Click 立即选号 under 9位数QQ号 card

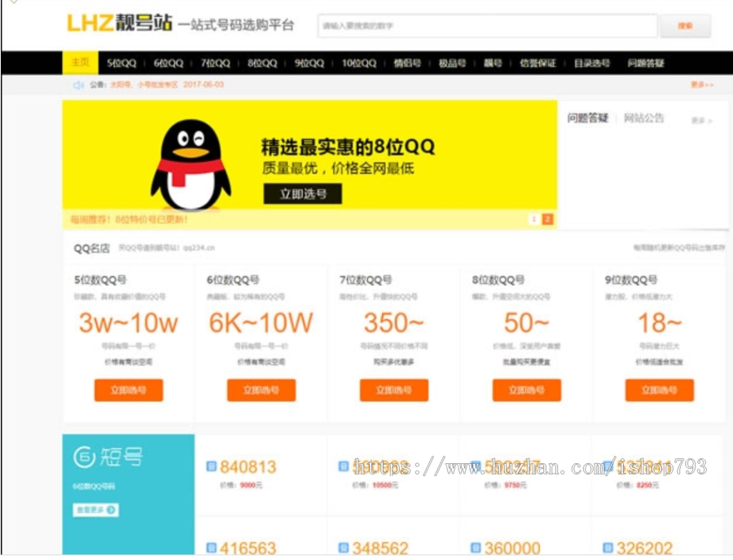pos(660,390)
